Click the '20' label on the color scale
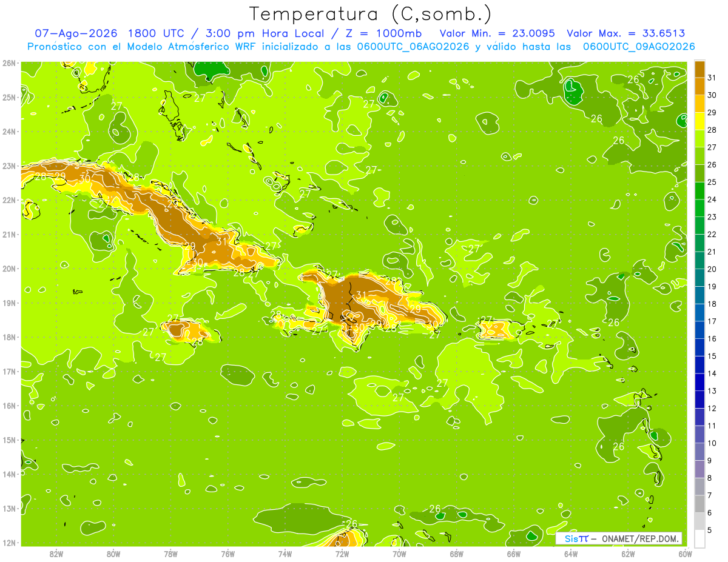The image size is (728, 562). point(712,269)
